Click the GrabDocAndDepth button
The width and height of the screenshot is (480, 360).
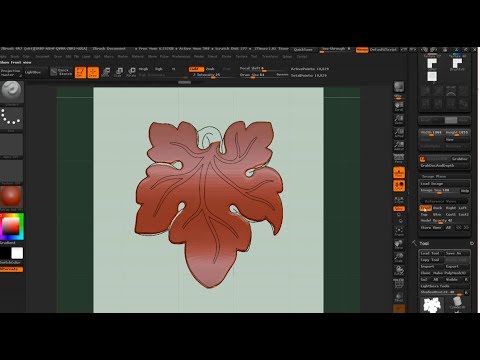pos(444,165)
